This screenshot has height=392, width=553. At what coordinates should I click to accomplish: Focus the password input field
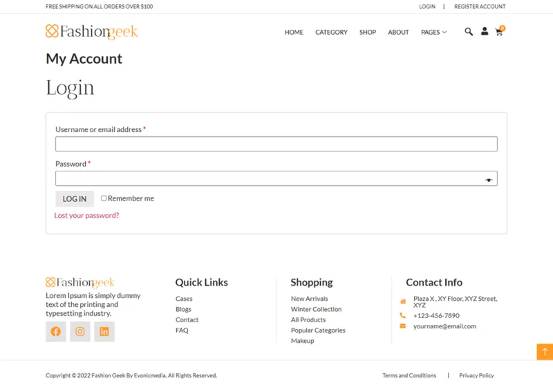pyautogui.click(x=276, y=178)
